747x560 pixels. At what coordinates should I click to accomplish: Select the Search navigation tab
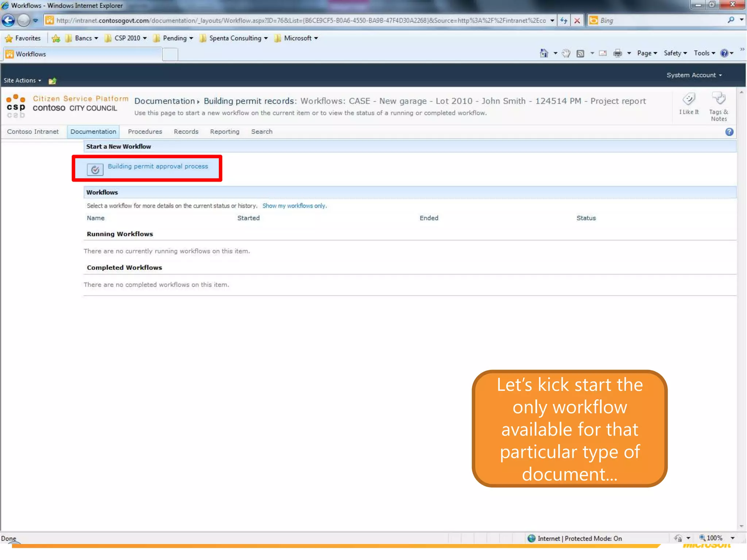click(262, 132)
